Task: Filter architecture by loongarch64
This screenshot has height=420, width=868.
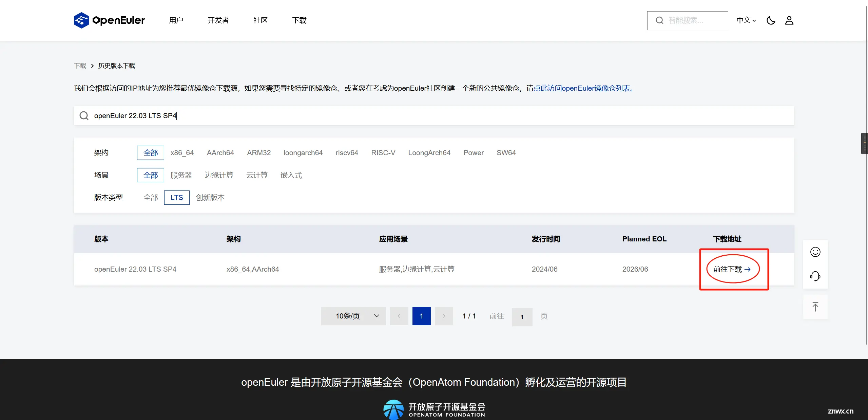Action: coord(303,153)
